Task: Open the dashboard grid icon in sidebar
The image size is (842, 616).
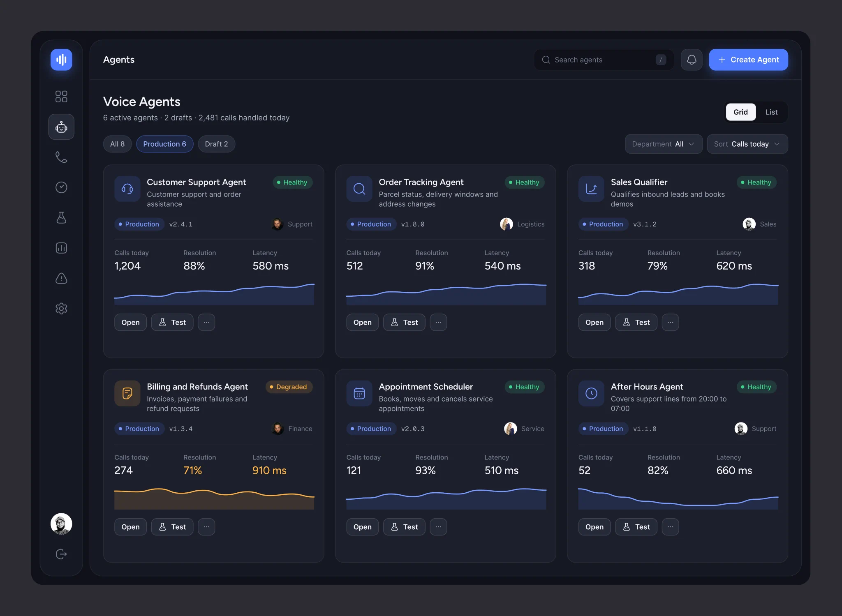Action: tap(61, 97)
